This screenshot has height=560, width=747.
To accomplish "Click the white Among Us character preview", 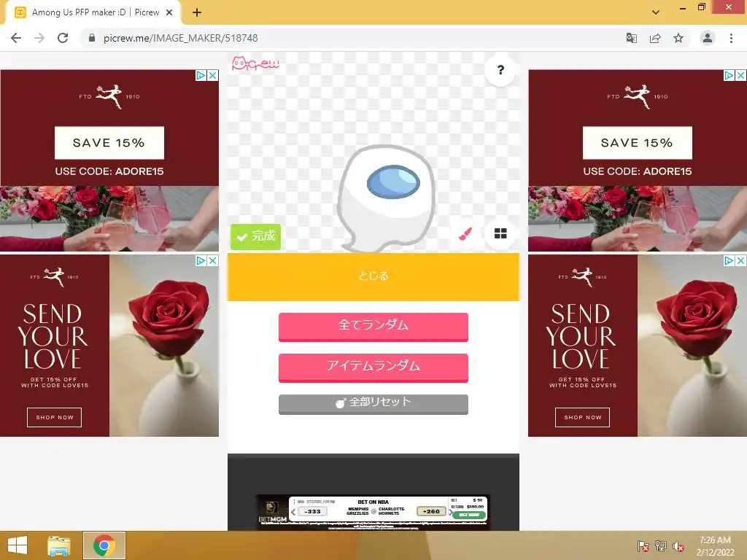I will [x=385, y=197].
